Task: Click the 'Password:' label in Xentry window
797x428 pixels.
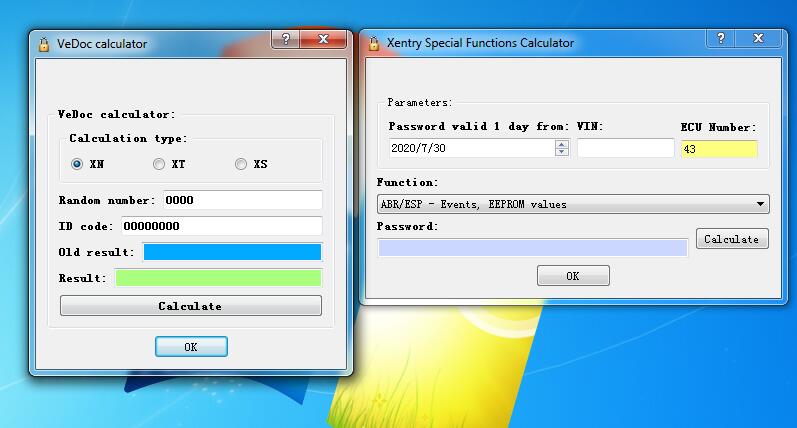Action: 407,226
